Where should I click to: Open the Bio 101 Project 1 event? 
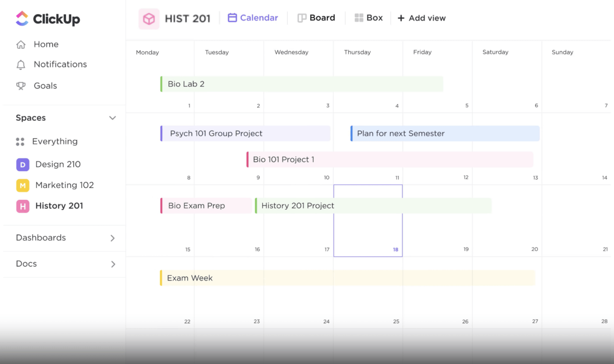click(390, 160)
